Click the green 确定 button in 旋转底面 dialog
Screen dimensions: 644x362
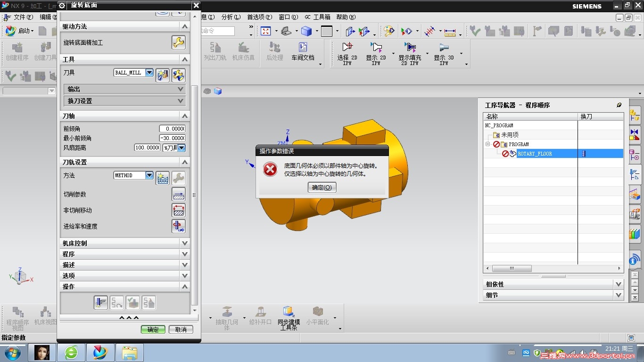pyautogui.click(x=153, y=329)
